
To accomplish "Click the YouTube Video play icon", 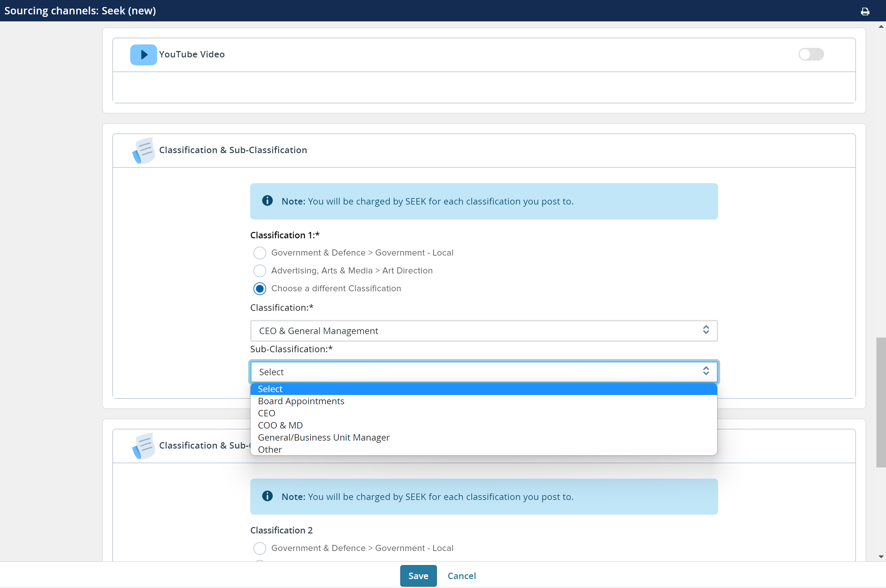I will (143, 55).
